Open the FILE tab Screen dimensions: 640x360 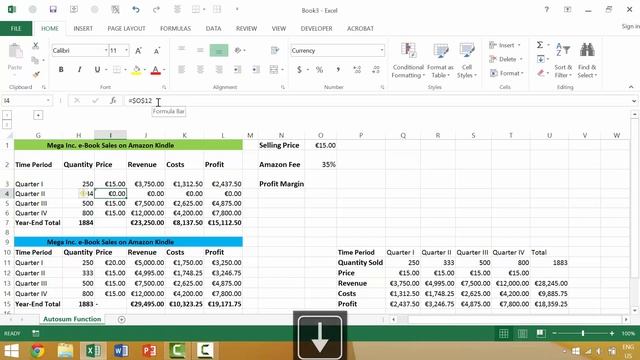[x=16, y=29]
